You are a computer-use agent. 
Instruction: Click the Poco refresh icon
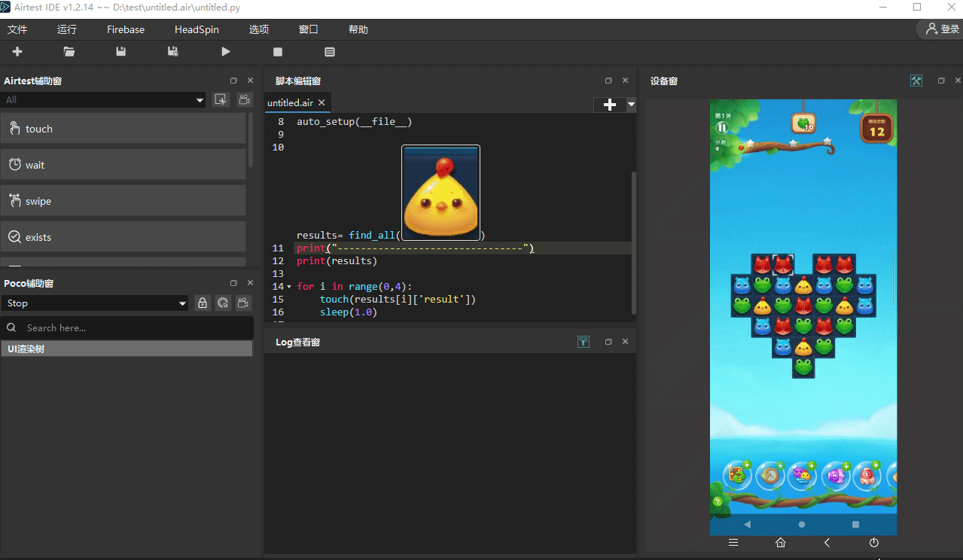coord(223,303)
